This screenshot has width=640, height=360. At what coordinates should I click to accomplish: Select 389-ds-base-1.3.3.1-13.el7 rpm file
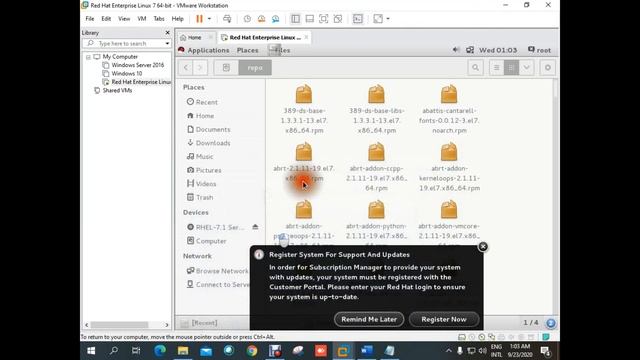pos(304,109)
